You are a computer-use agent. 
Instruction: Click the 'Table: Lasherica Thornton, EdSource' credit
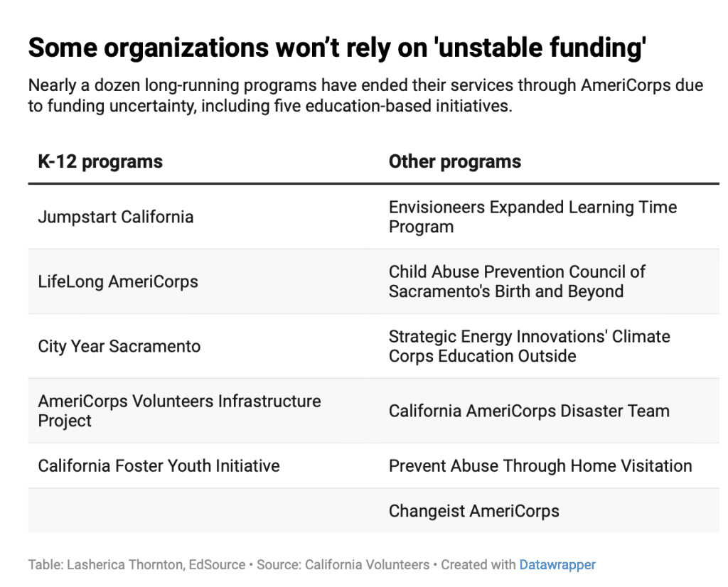click(136, 565)
